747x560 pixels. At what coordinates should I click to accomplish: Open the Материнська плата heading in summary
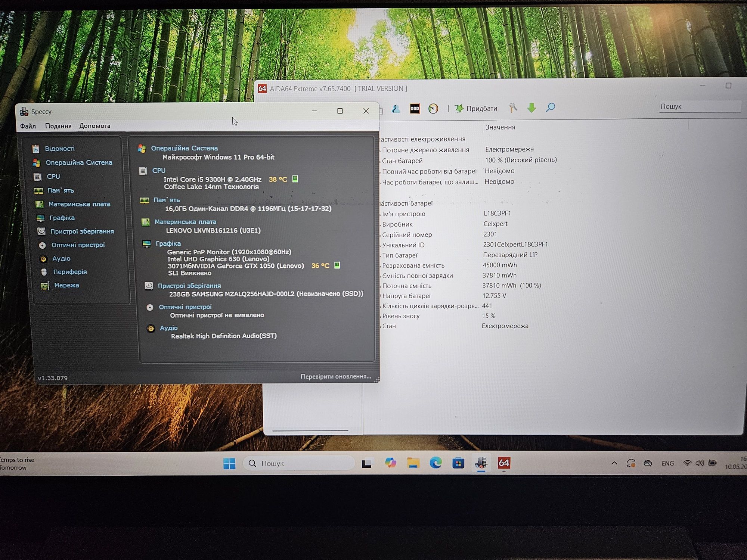point(185,222)
